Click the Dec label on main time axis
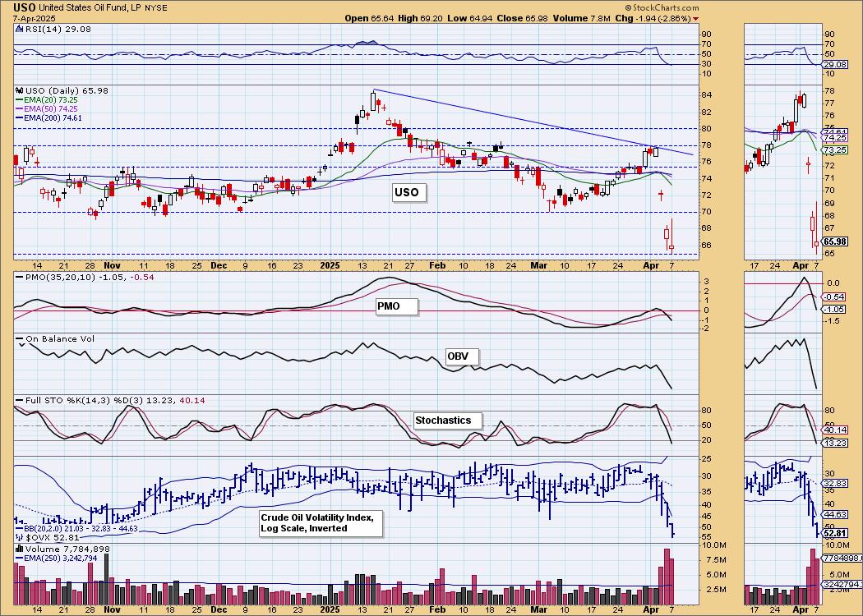Screen dimensions: 863x616 (x=219, y=265)
